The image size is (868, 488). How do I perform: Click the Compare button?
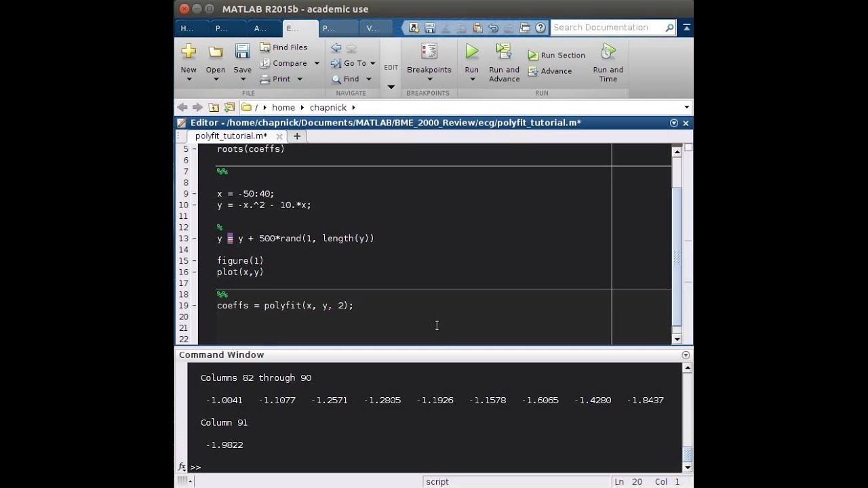pos(283,63)
